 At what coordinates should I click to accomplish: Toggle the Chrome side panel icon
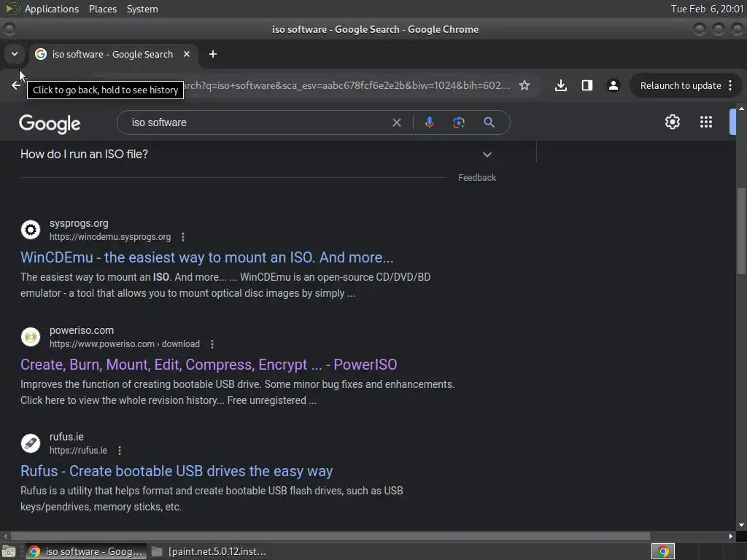pos(587,85)
